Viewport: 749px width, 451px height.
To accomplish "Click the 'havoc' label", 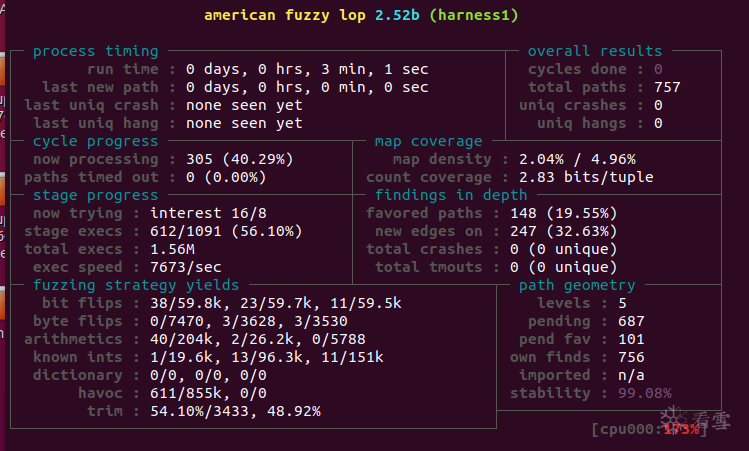I will pyautogui.click(x=100, y=393).
